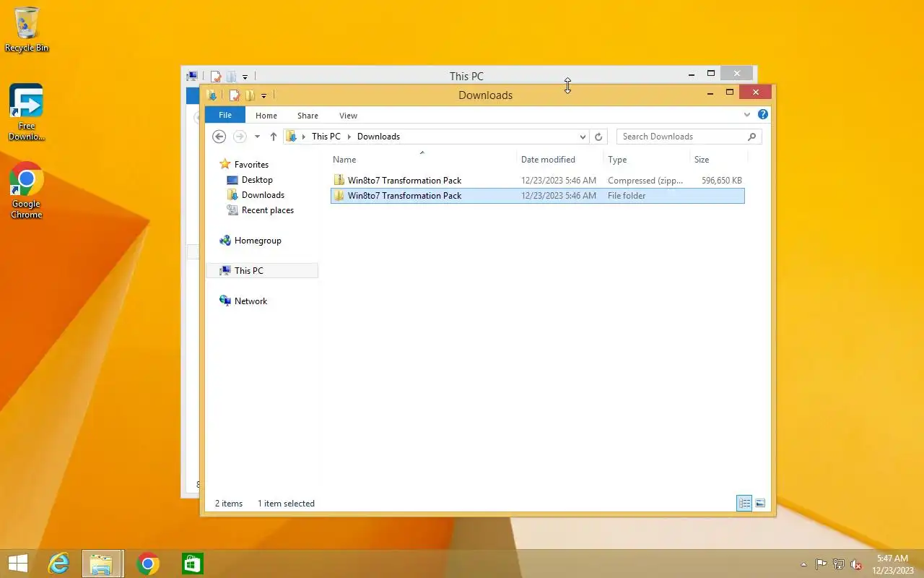Show hidden system tray icons
The height and width of the screenshot is (578, 924).
803,564
